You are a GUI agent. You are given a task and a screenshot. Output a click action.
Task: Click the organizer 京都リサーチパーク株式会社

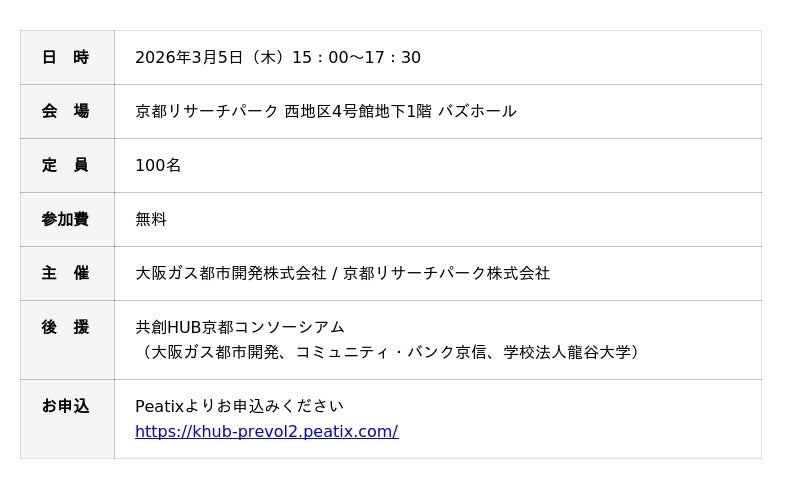[446, 273]
